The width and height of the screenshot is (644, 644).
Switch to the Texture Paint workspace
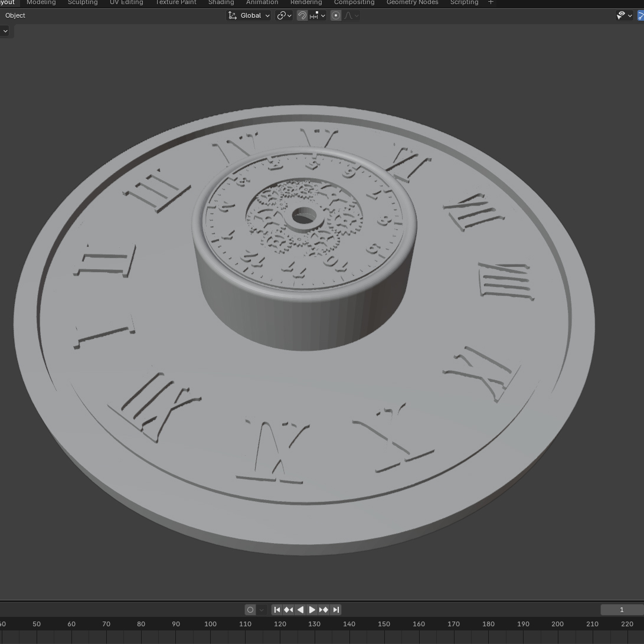176,2
